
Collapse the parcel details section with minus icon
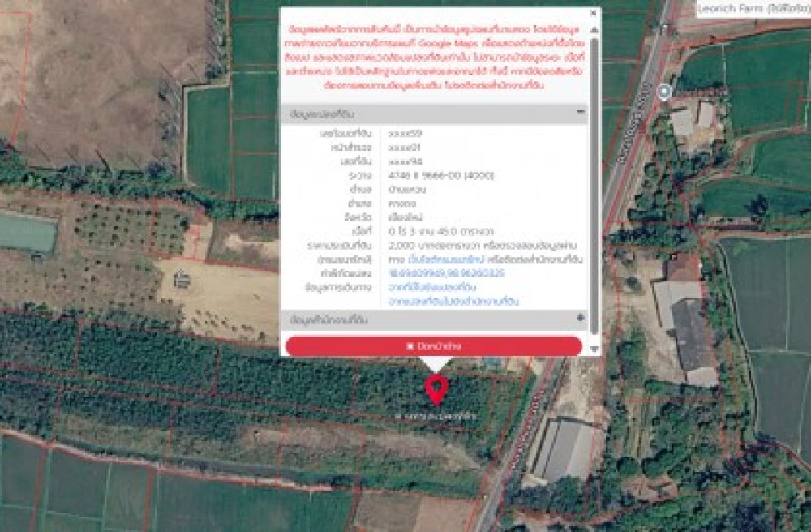pos(581,112)
